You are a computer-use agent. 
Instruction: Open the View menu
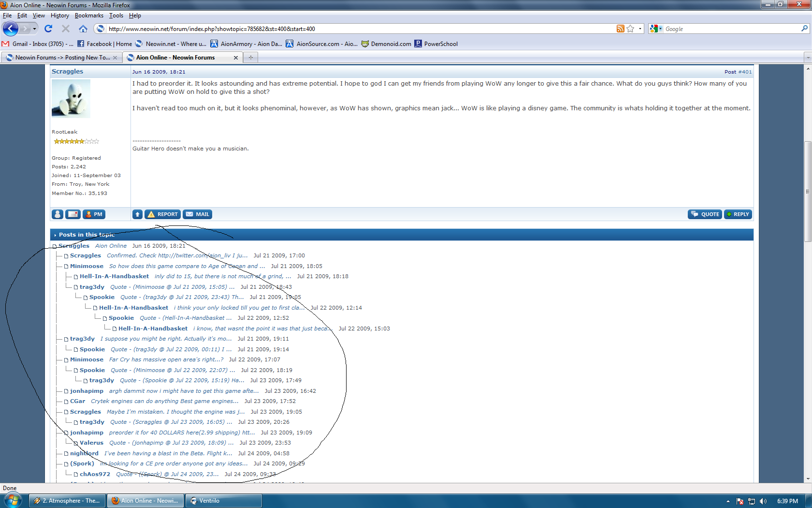39,15
